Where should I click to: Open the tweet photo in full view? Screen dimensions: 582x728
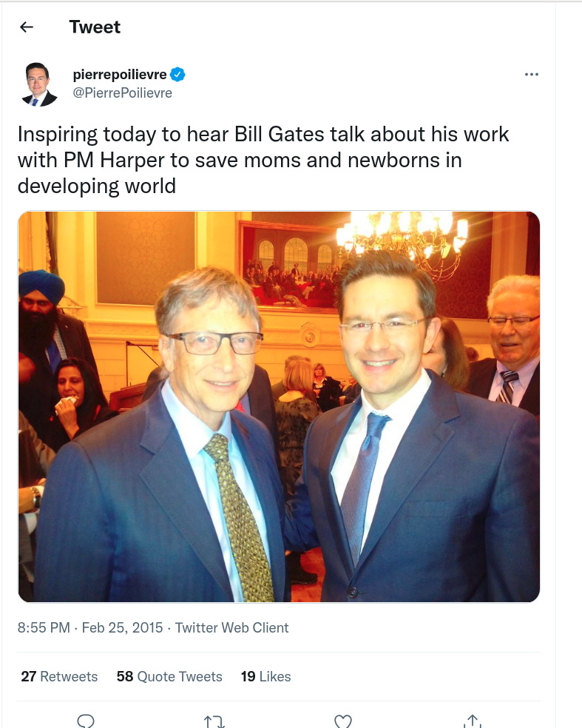click(x=279, y=407)
